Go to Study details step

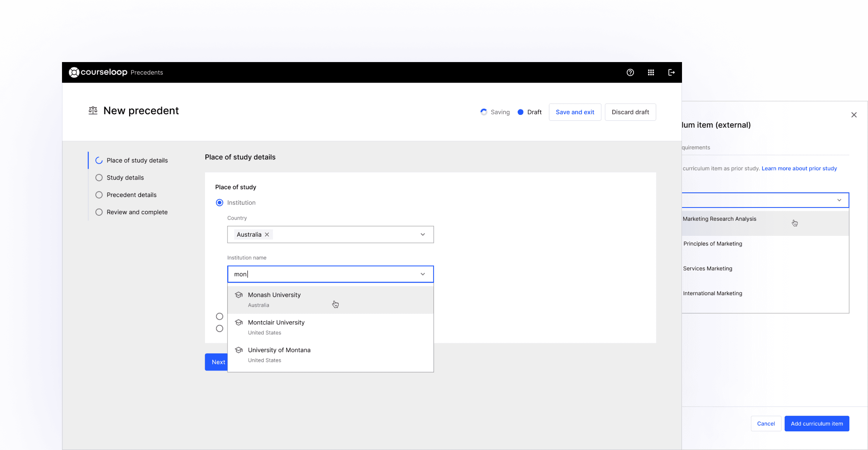click(125, 178)
